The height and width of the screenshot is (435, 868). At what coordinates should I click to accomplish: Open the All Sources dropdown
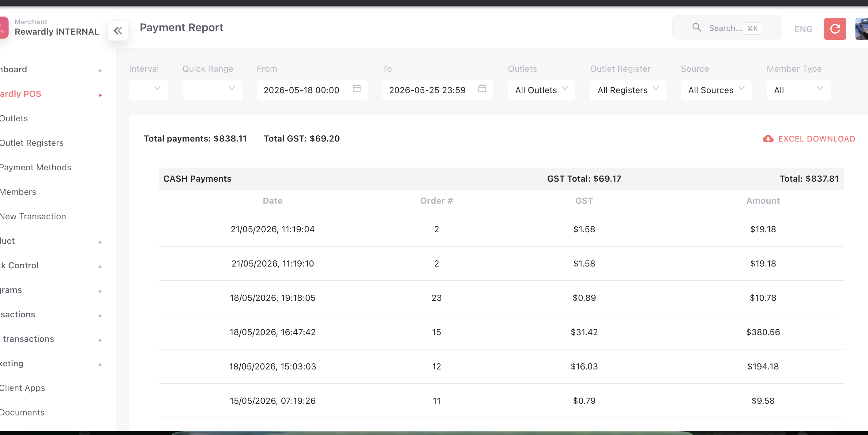pyautogui.click(x=716, y=90)
